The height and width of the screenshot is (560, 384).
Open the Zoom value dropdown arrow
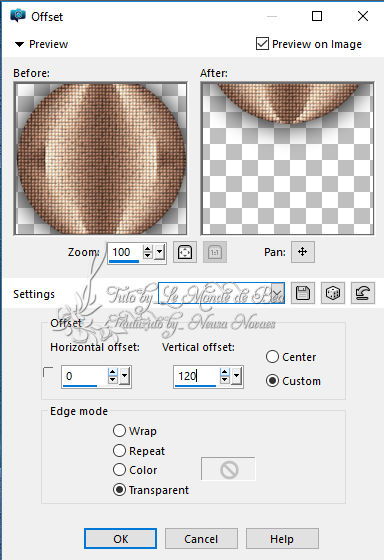(159, 252)
